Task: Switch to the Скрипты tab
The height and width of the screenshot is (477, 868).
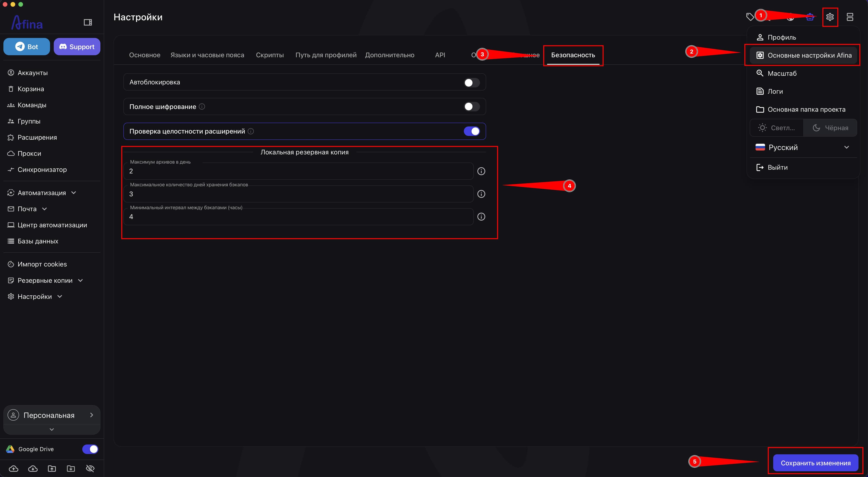Action: (x=270, y=55)
